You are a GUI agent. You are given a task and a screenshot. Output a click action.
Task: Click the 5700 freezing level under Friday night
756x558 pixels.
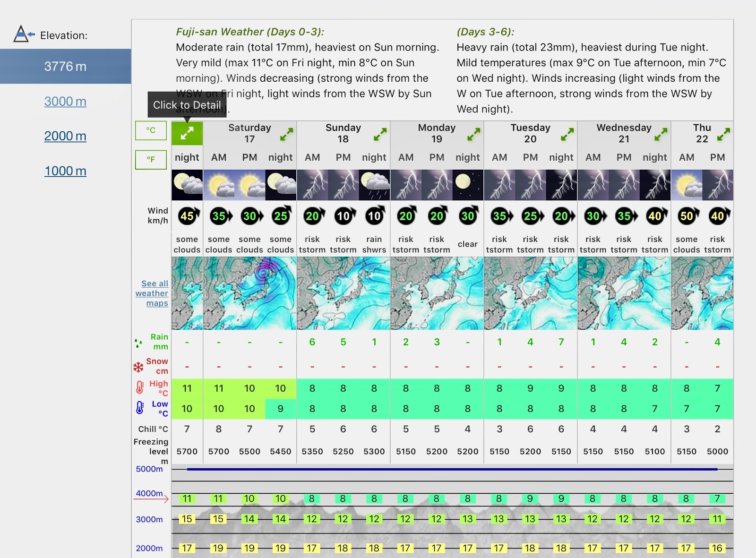[x=187, y=452]
